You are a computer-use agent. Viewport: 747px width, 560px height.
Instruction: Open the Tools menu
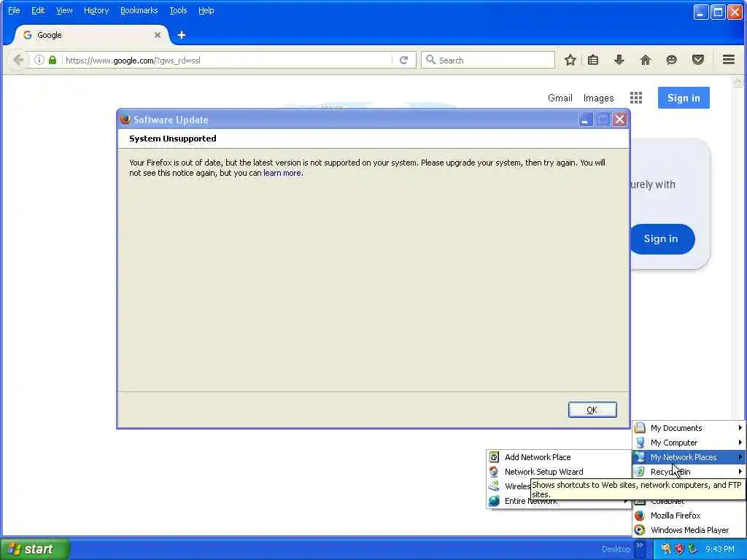pyautogui.click(x=178, y=10)
